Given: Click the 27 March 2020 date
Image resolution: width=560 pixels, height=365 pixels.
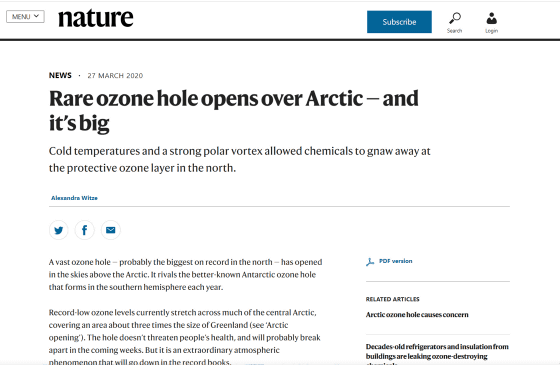Looking at the screenshot, I should 115,76.
